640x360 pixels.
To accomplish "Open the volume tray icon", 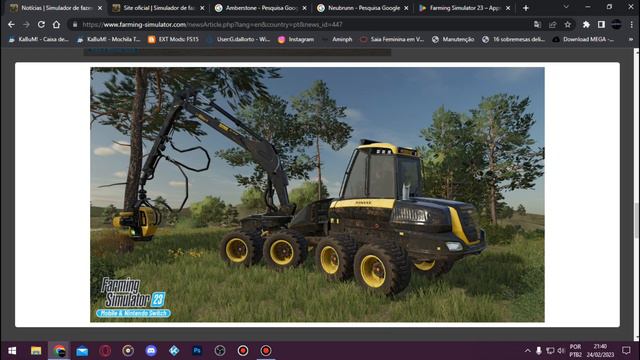I will click(x=561, y=351).
